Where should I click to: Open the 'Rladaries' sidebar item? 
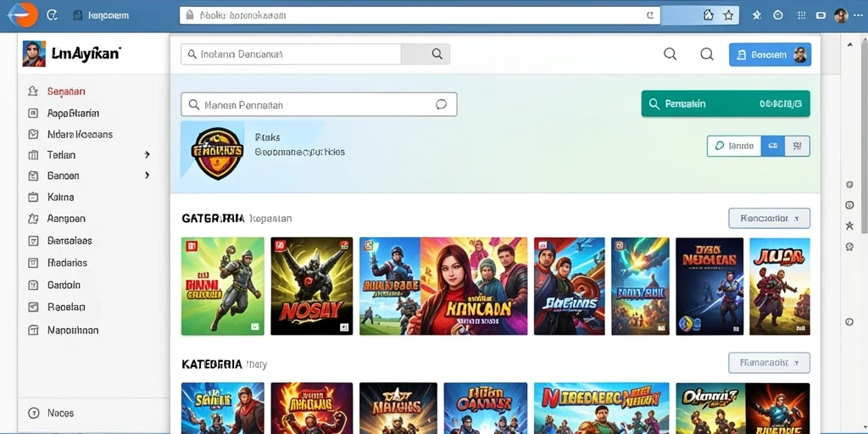[67, 263]
